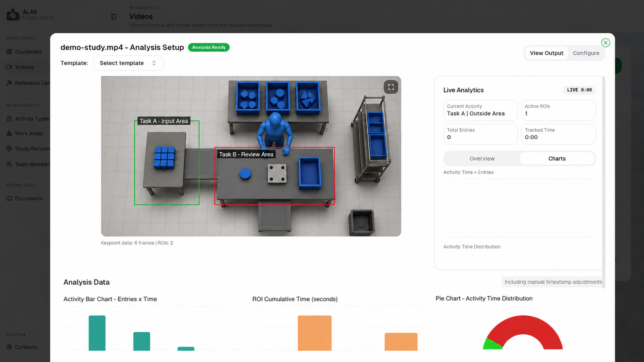Select the View Output tab
644x362 pixels.
coord(547,53)
